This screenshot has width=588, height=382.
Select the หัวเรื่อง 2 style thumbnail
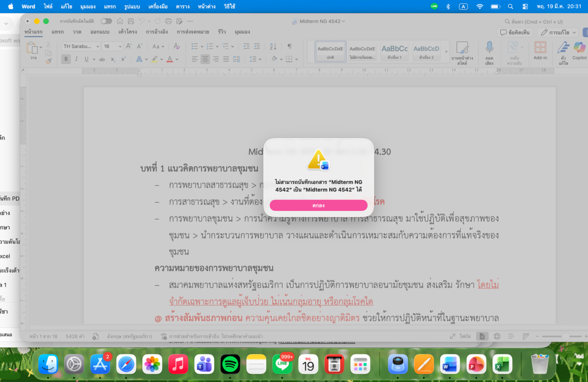pos(426,52)
